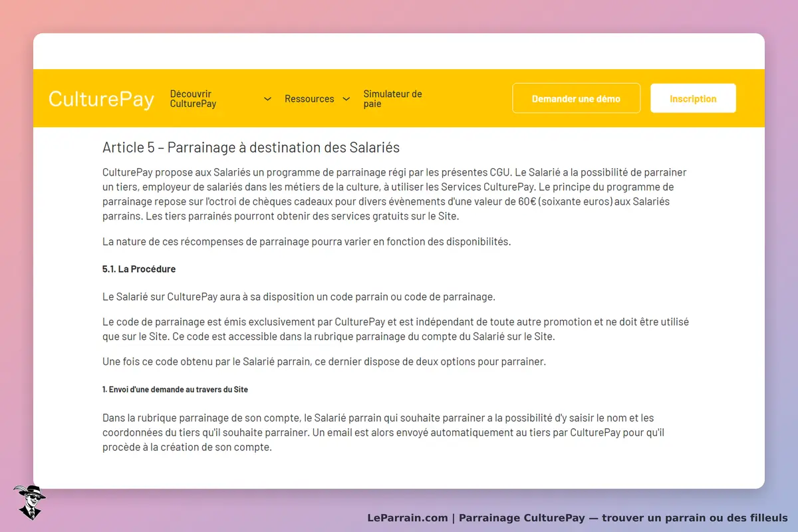Click the paragraph starting 'Le code de parrainage est émis'
Image resolution: width=798 pixels, height=532 pixels.
pyautogui.click(x=396, y=329)
